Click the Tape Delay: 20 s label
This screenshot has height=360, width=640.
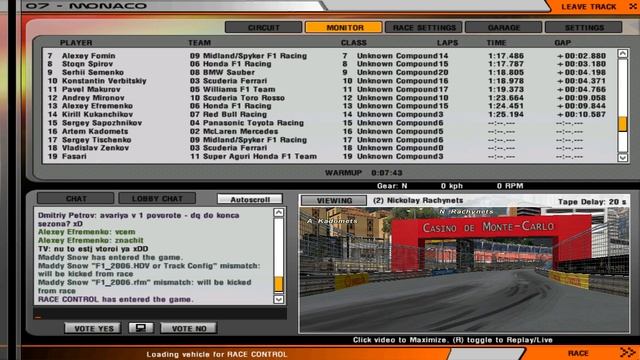click(592, 202)
